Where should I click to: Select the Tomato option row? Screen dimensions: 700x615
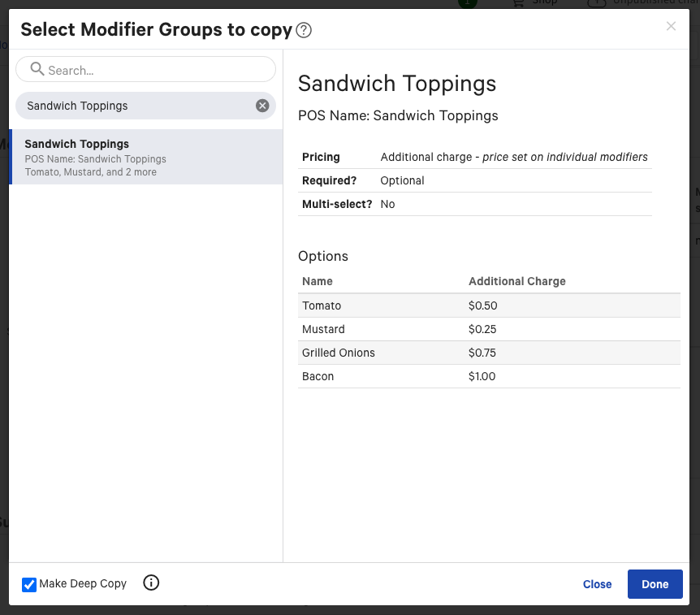pyautogui.click(x=406, y=305)
